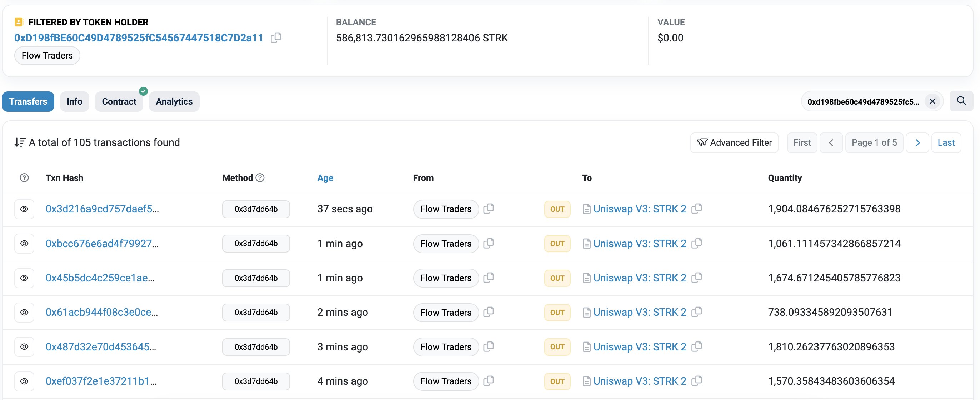Copy Uniswap V3: STRK 2 address in the second row
This screenshot has width=980, height=400.
coord(696,243)
